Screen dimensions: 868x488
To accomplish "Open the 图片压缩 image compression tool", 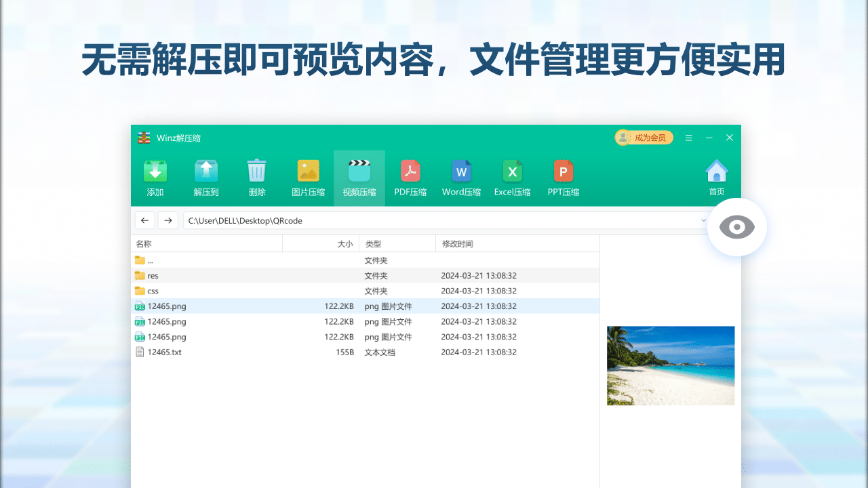I will click(x=308, y=176).
